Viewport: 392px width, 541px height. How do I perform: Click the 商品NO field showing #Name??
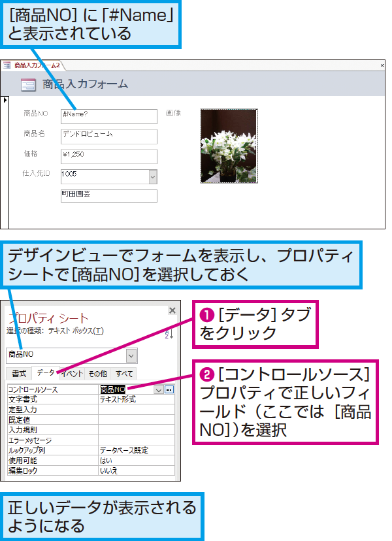pyautogui.click(x=109, y=116)
